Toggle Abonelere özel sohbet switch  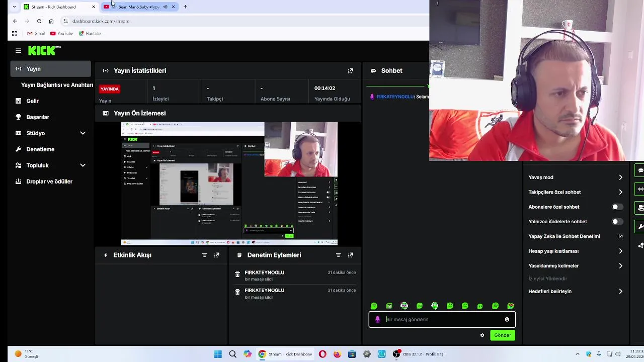pos(617,207)
